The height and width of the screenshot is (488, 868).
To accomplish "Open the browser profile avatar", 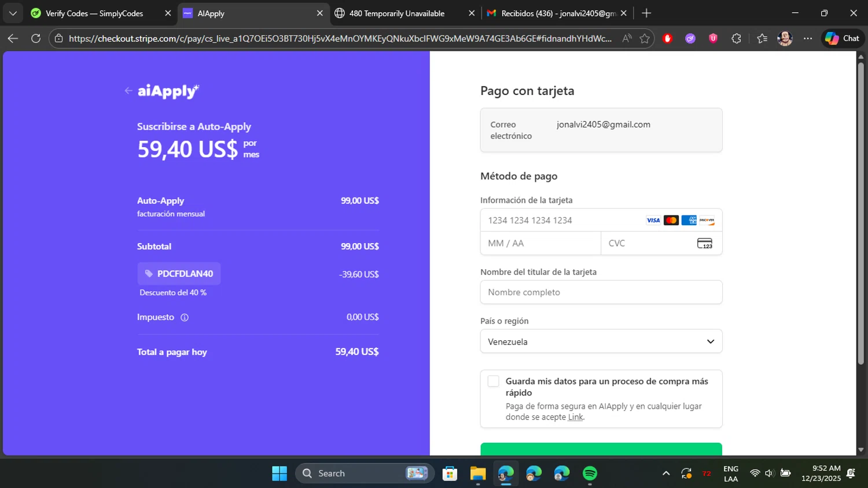I will pos(785,38).
